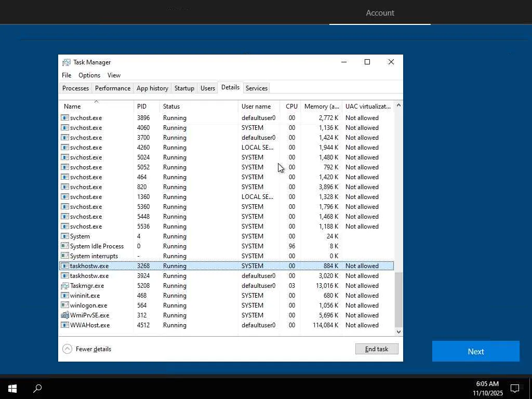Screen dimensions: 532x399
Task: Switch to the Performance tab
Action: (x=113, y=88)
